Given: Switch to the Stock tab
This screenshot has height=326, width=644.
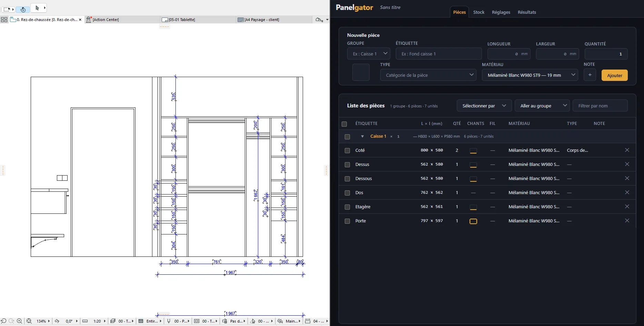Looking at the screenshot, I should (x=479, y=12).
